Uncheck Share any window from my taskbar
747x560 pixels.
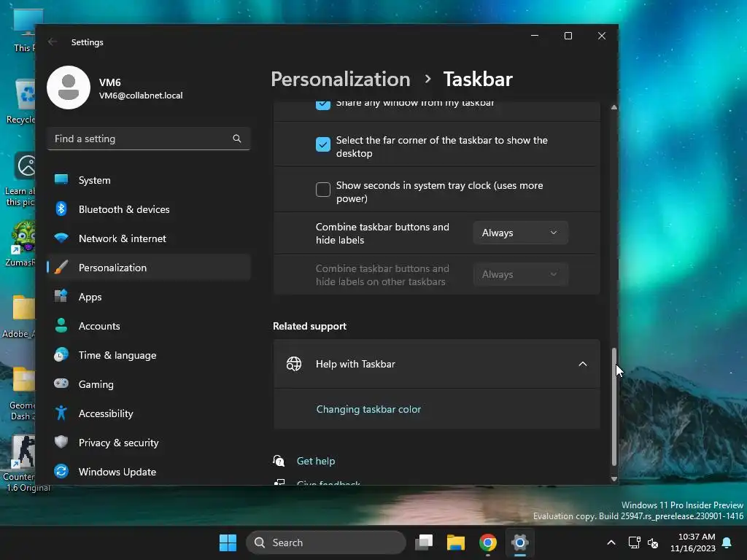[323, 104]
